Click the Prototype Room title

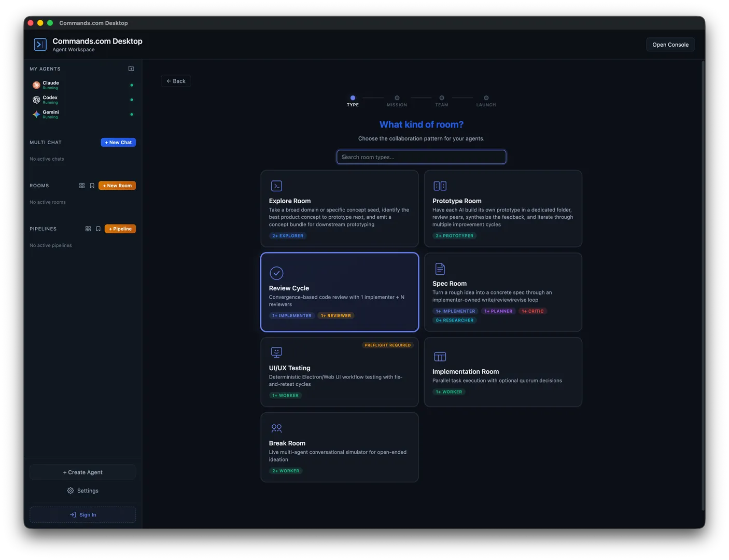(x=457, y=201)
